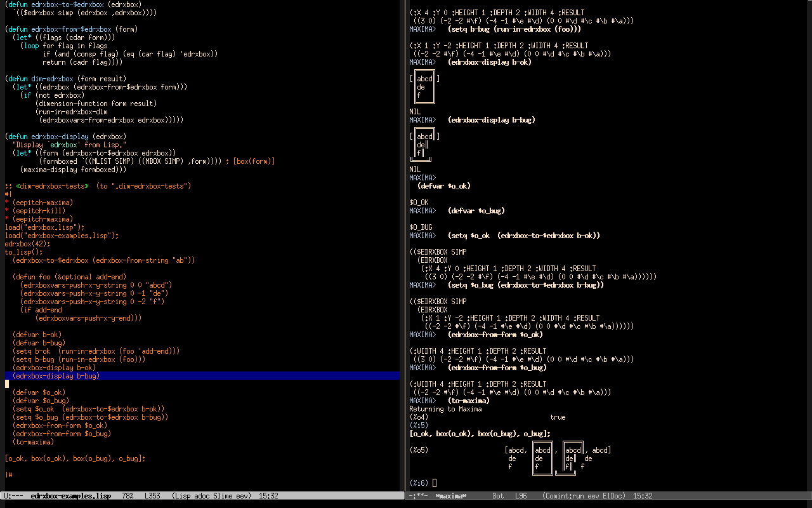Toggle the -:**- modified status in right mode line
Viewport: 812px width, 508px height.
pyautogui.click(x=419, y=496)
